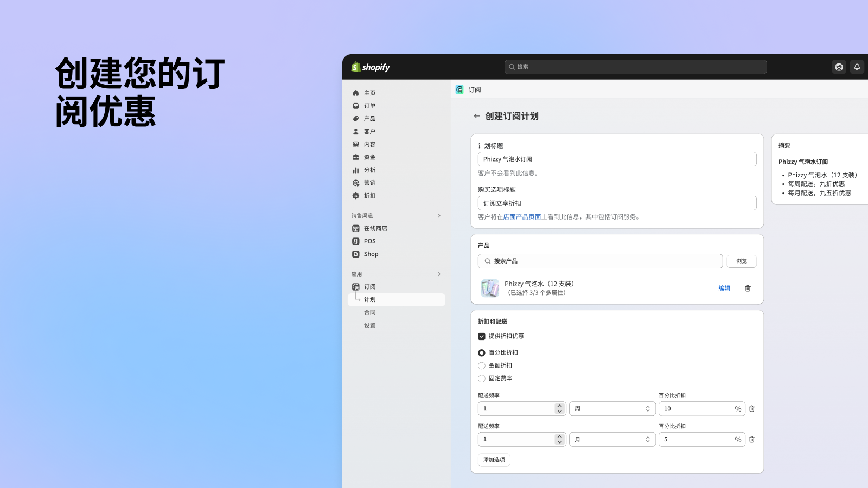This screenshot has height=488, width=868.
Task: Select 金额折扣 radio option
Action: (x=482, y=366)
